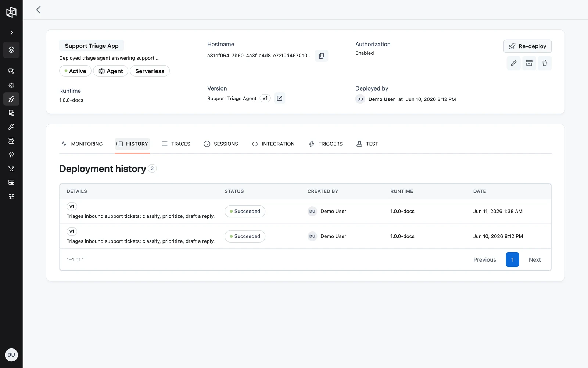Archive the deployment with the box icon
This screenshot has width=588, height=368.
(529, 63)
